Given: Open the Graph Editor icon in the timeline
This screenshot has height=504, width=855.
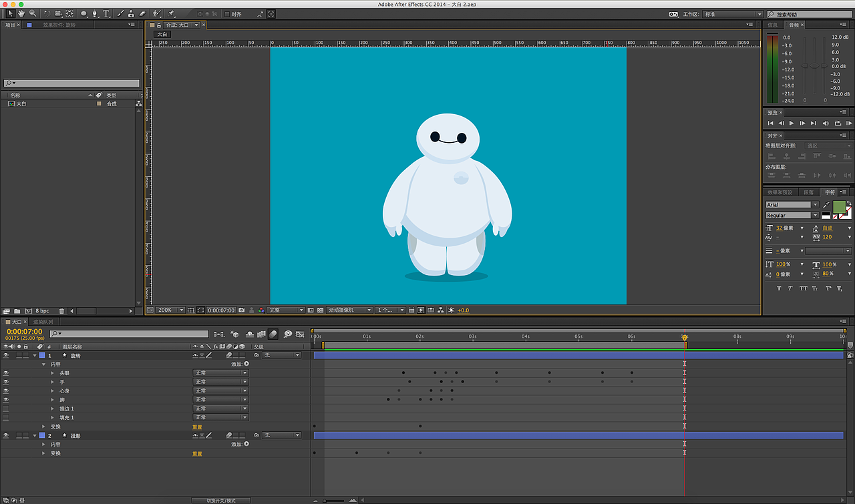Looking at the screenshot, I should (300, 334).
